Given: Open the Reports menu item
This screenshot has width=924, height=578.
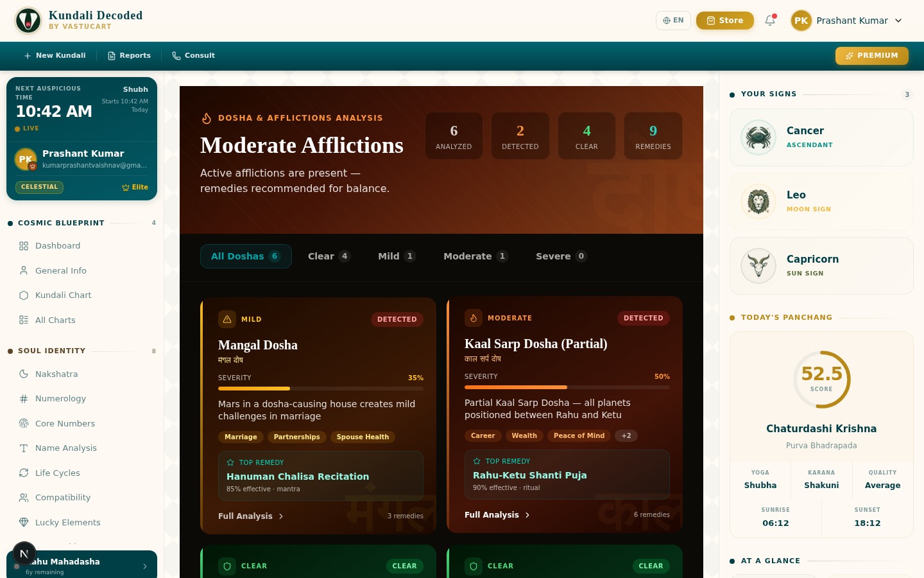Looking at the screenshot, I should tap(129, 56).
